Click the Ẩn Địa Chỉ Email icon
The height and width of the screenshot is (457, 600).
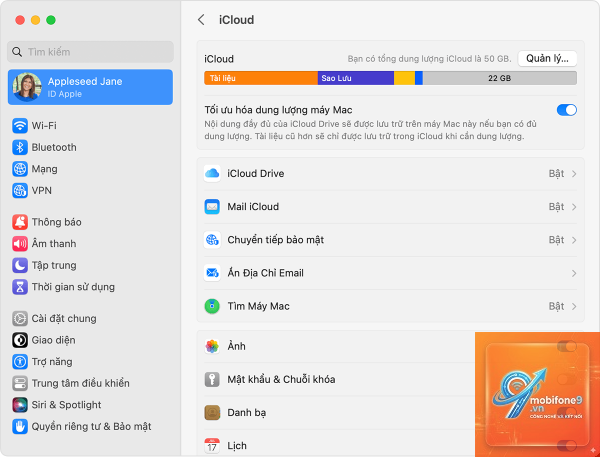pyautogui.click(x=212, y=273)
